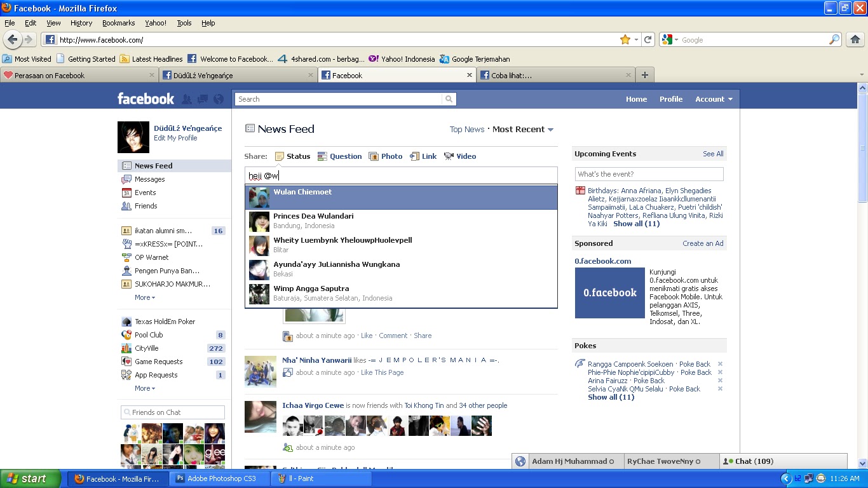This screenshot has height=488, width=868.
Task: Show all birthdays (11)
Action: (636, 224)
